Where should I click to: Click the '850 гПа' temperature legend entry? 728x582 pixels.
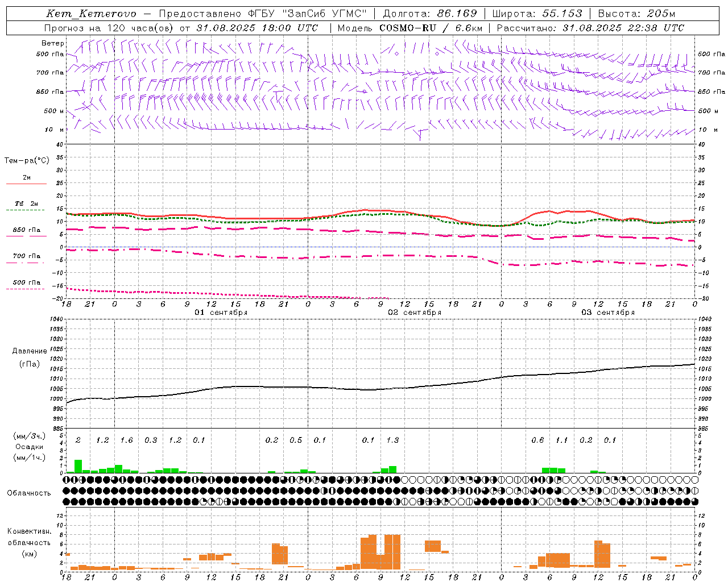(27, 230)
